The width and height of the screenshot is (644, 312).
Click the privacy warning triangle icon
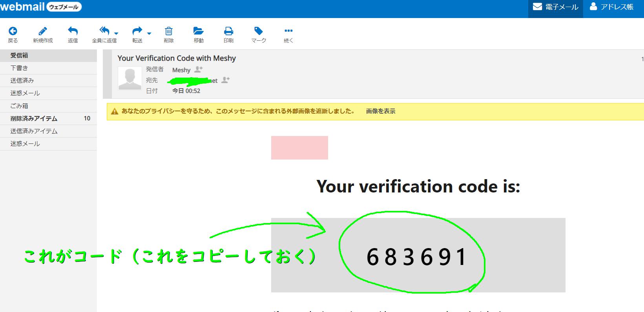coord(115,111)
